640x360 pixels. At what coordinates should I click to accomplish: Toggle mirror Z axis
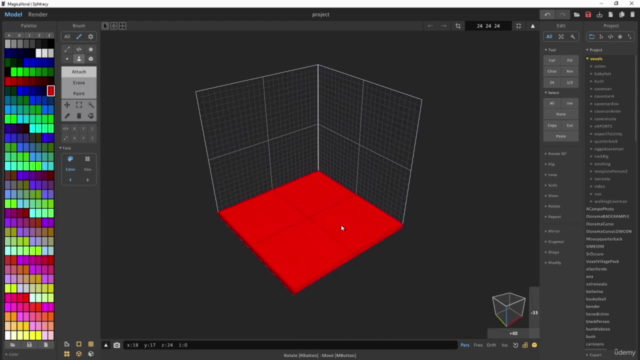point(92,129)
